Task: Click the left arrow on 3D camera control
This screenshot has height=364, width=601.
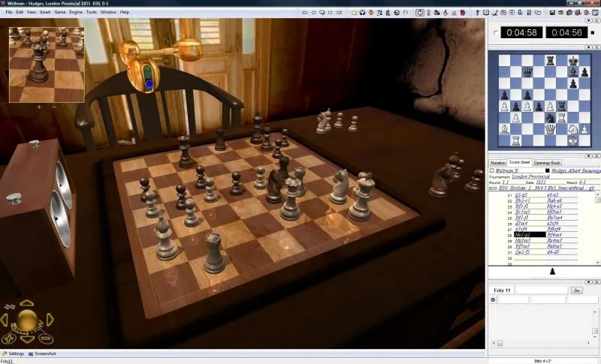Action: pos(5,320)
